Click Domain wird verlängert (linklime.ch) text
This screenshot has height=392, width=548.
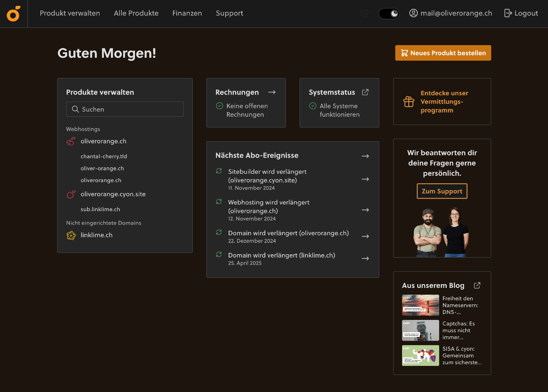(x=282, y=255)
